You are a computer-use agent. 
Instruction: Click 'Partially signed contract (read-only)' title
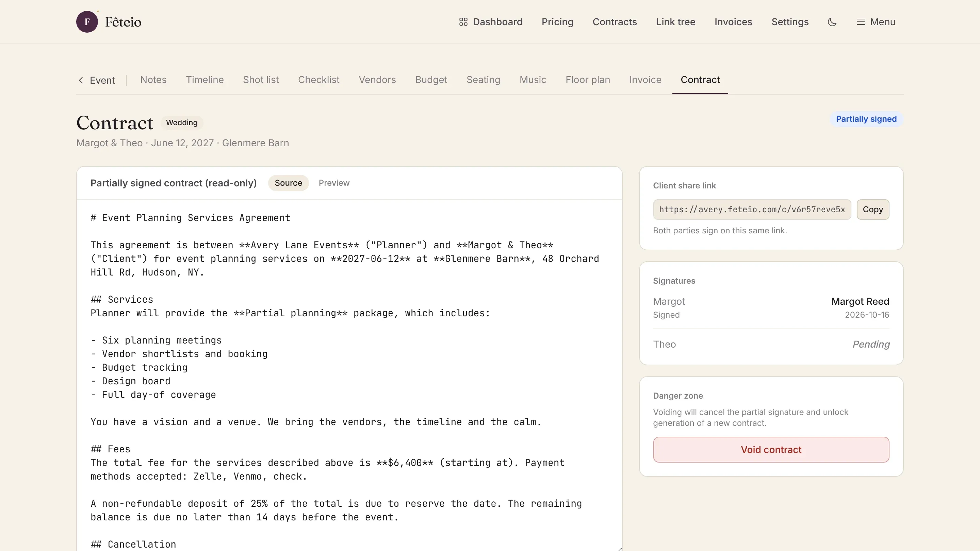(x=174, y=183)
